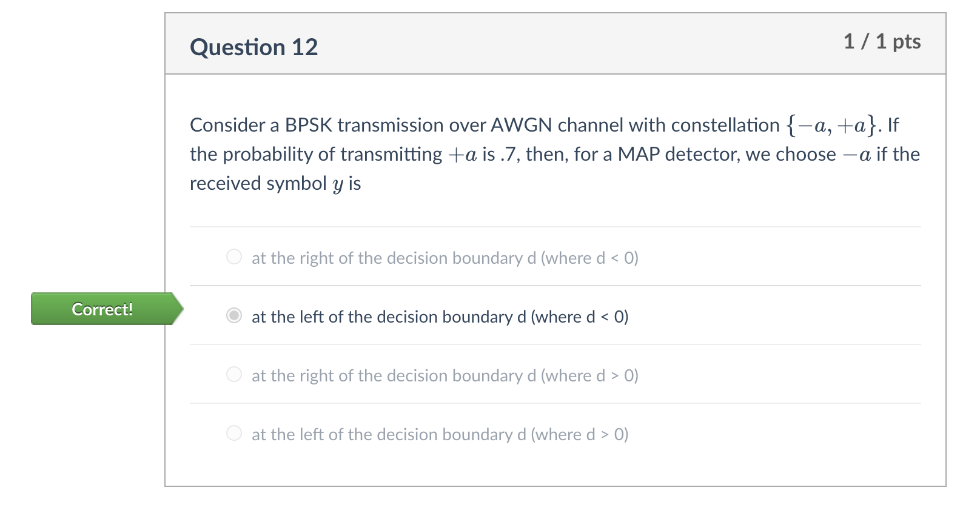Click answer text 'at the left of the decision boundary d (where d < 0)'
980x513 pixels.
440,317
